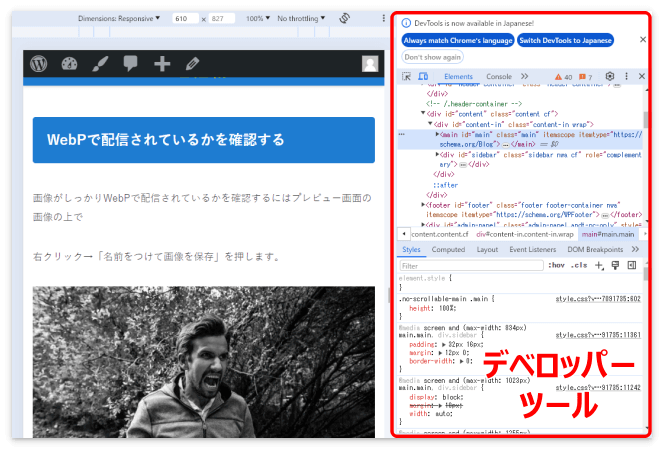This screenshot has height=451, width=664.
Task: Open DevTools customize three-dot menu
Action: [x=626, y=76]
